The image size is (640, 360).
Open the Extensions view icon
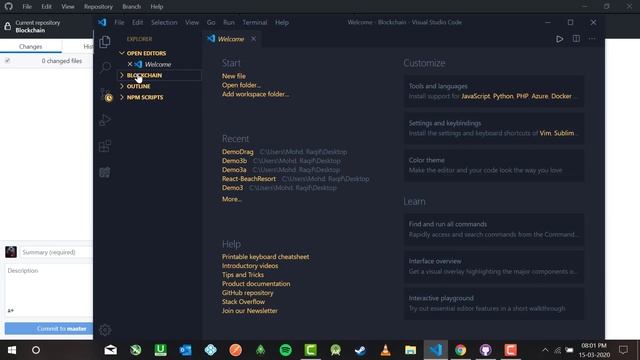click(105, 146)
